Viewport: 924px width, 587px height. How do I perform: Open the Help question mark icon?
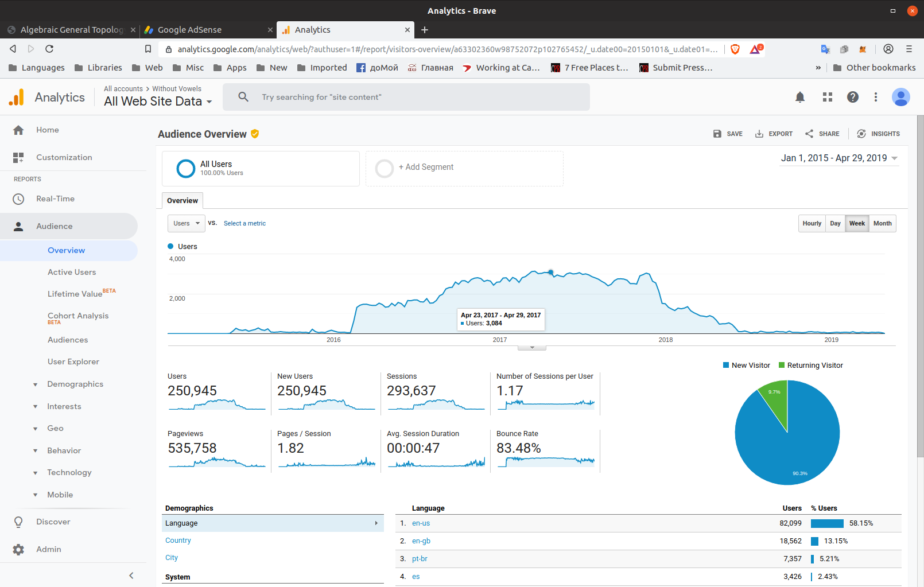tap(853, 97)
